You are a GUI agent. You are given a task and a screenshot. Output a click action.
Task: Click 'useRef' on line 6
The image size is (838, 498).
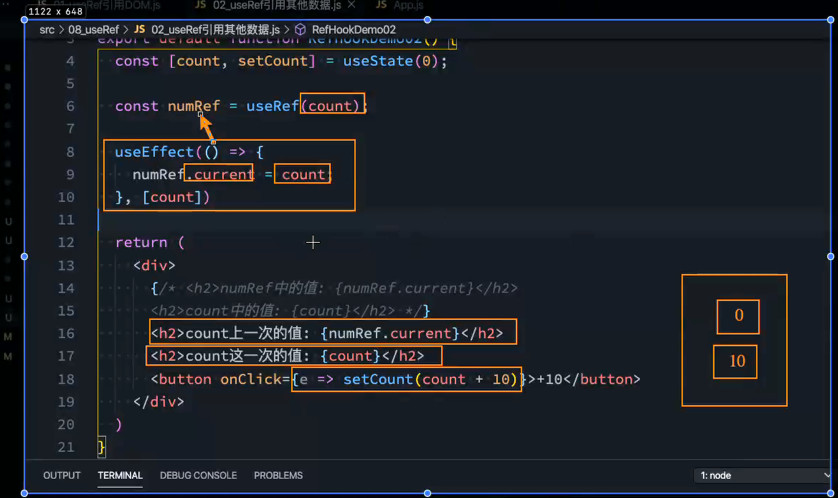(273, 106)
